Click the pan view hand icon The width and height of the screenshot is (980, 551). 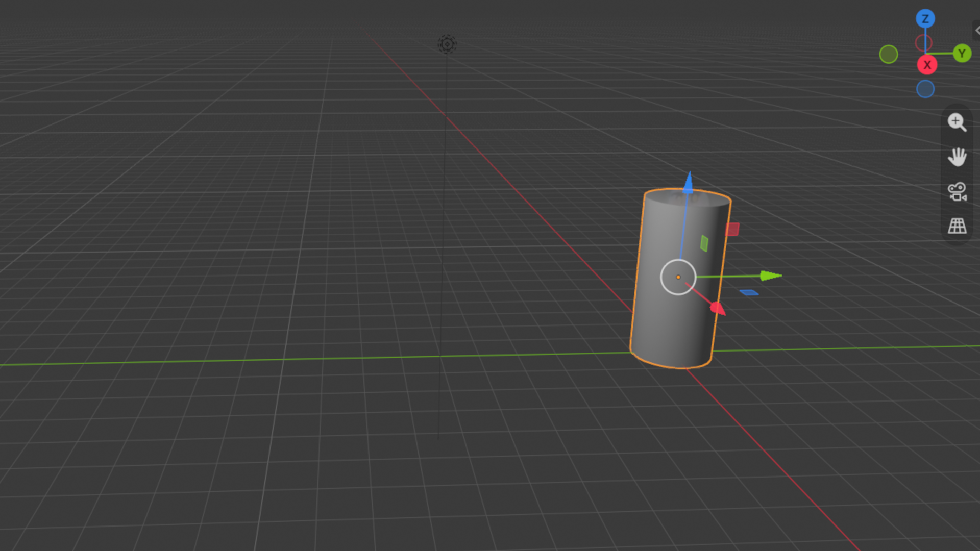click(957, 157)
